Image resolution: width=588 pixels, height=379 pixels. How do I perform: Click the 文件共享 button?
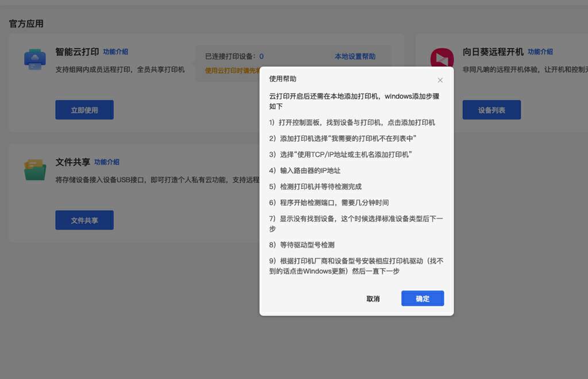(x=84, y=219)
